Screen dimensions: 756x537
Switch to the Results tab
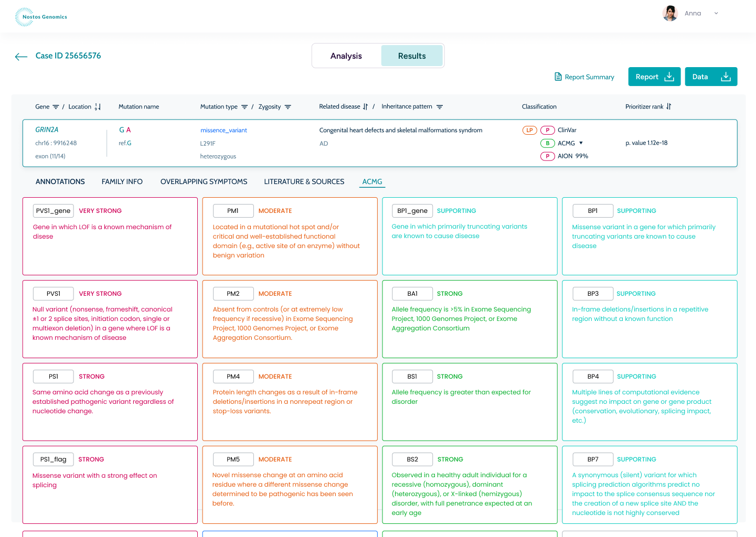tap(412, 56)
